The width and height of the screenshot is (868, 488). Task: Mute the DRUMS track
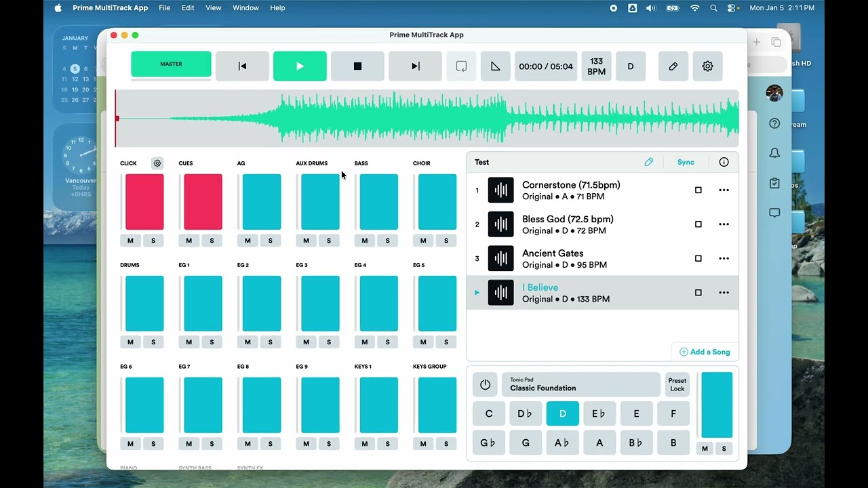(130, 342)
